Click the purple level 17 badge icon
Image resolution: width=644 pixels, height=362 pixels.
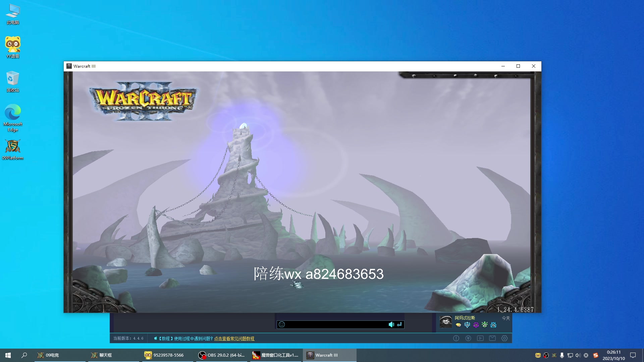476,325
